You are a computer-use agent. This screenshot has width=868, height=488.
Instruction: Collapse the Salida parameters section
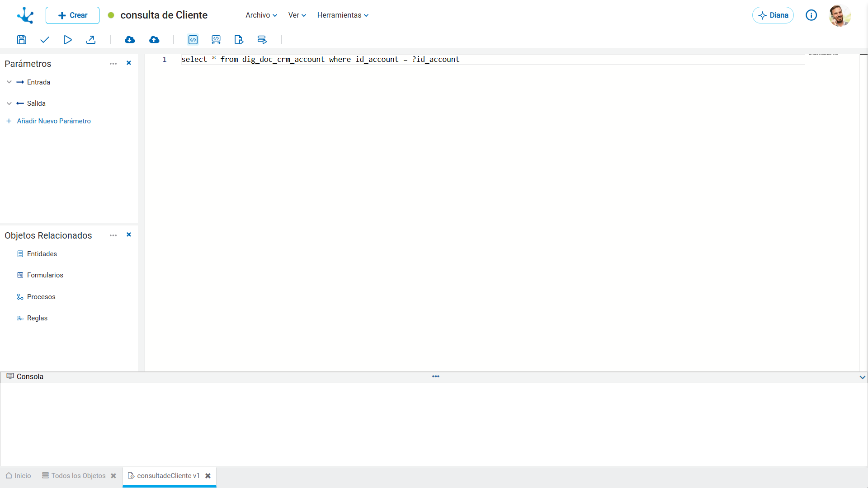(x=9, y=103)
